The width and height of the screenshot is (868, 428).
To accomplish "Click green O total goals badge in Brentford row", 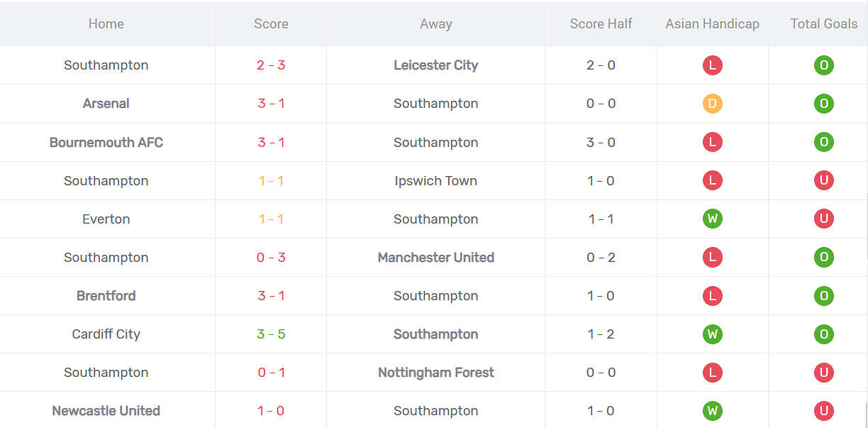I will point(823,295).
